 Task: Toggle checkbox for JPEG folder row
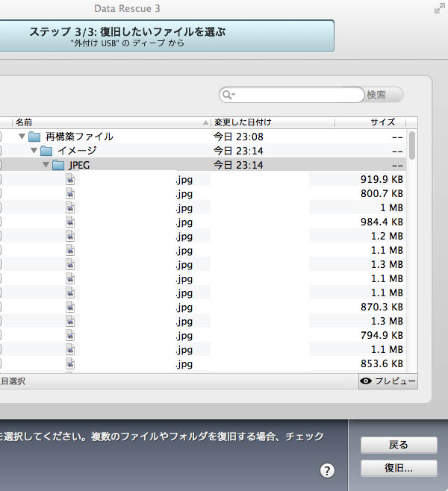click(x=1, y=165)
